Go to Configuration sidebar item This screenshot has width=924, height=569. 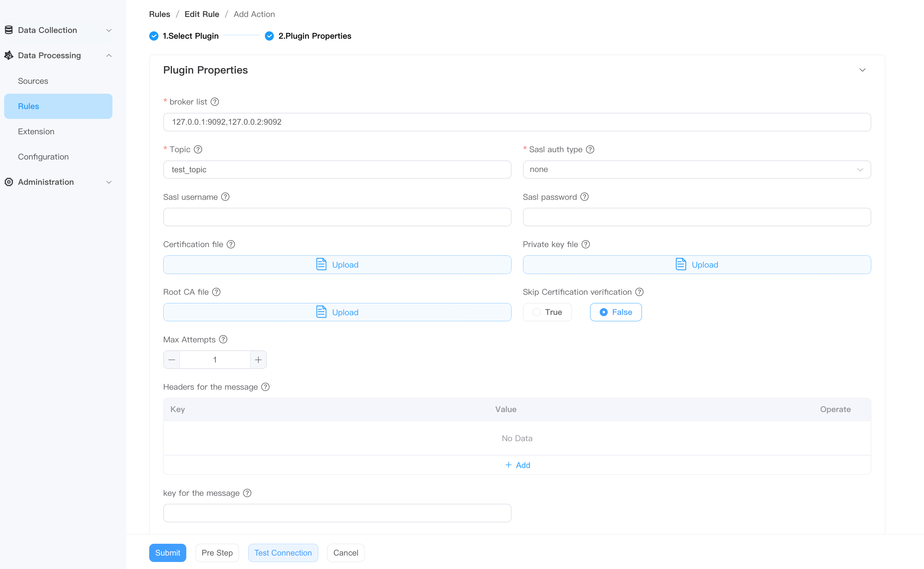click(43, 157)
